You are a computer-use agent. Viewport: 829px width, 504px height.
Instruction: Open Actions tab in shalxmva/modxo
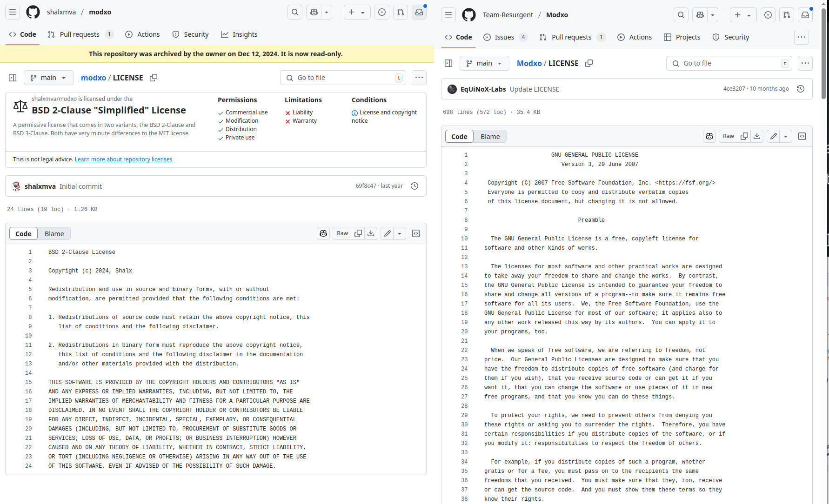pos(142,34)
